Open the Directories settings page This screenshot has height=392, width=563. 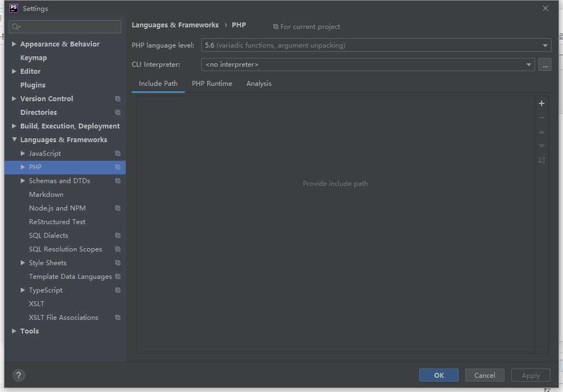tap(38, 113)
